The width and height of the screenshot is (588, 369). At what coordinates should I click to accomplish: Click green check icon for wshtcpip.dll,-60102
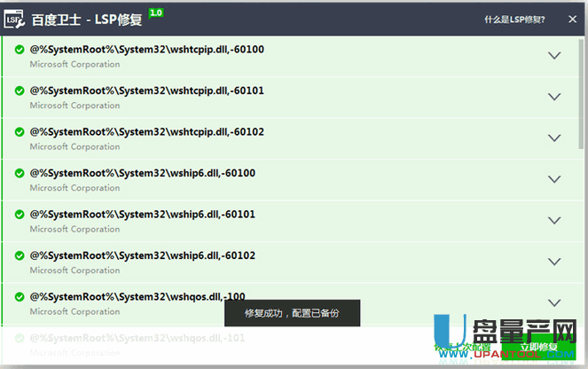pyautogui.click(x=20, y=132)
